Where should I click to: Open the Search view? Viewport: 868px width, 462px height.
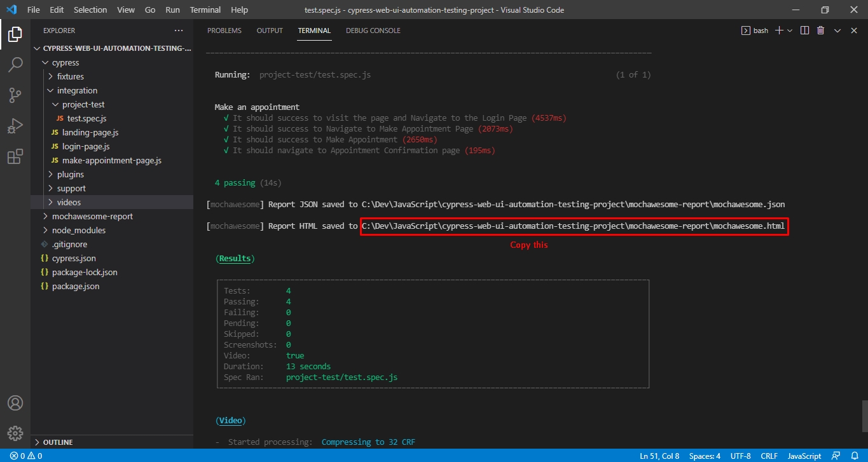pos(15,64)
